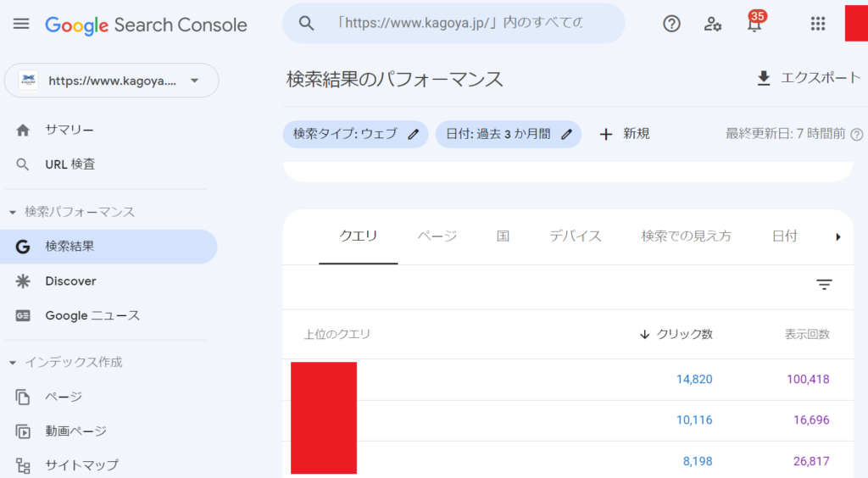Click the pages icon beside ページ
868x478 pixels.
tap(23, 397)
